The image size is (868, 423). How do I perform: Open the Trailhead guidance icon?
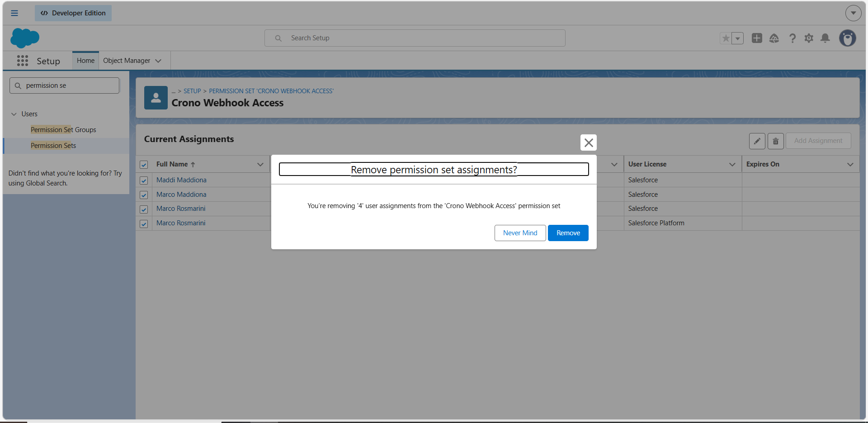pos(774,38)
